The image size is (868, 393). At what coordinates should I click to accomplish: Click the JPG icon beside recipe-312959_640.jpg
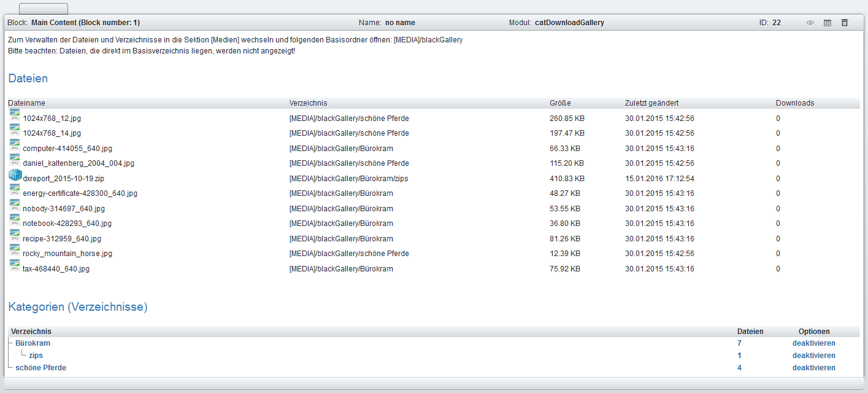click(x=15, y=236)
